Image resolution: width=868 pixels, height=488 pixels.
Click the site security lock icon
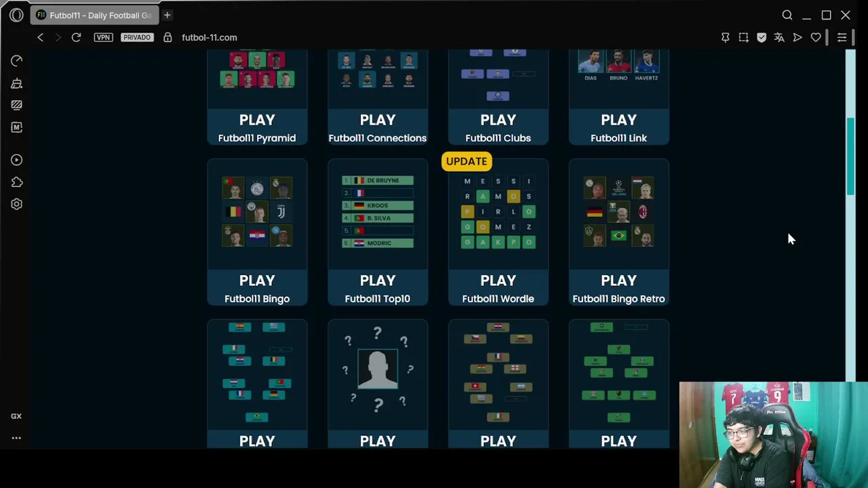click(167, 37)
